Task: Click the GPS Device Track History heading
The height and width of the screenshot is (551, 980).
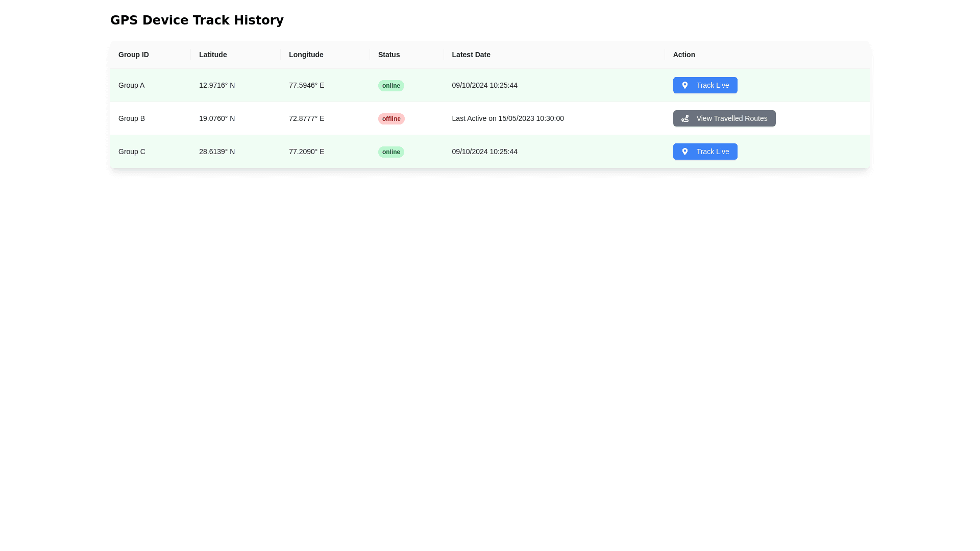Action: [x=197, y=20]
